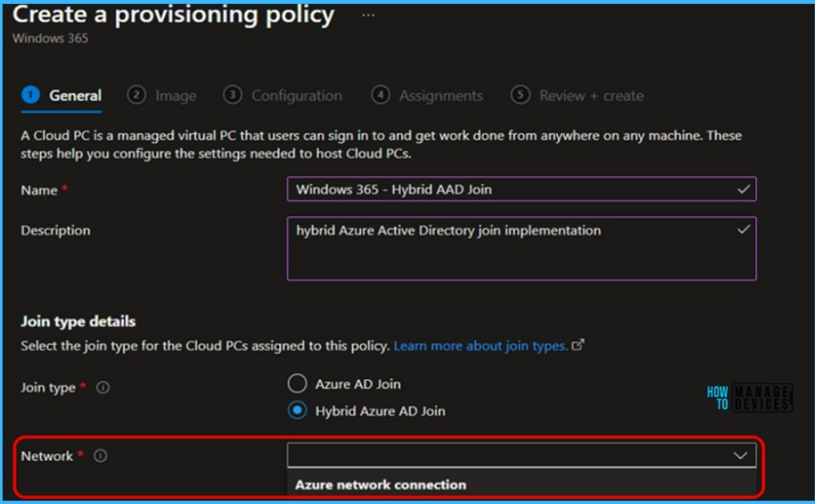
Task: Open the ellipsis menu beside the page title
Action: 368,15
